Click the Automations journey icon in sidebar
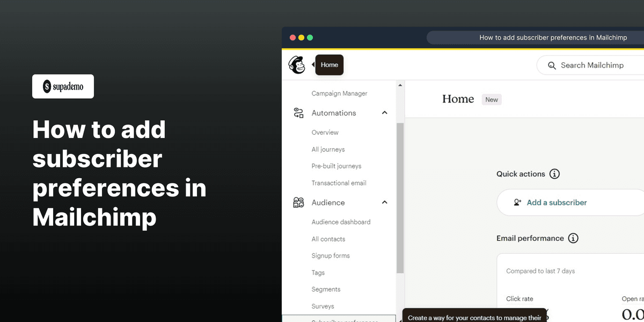Image resolution: width=644 pixels, height=322 pixels. click(298, 113)
